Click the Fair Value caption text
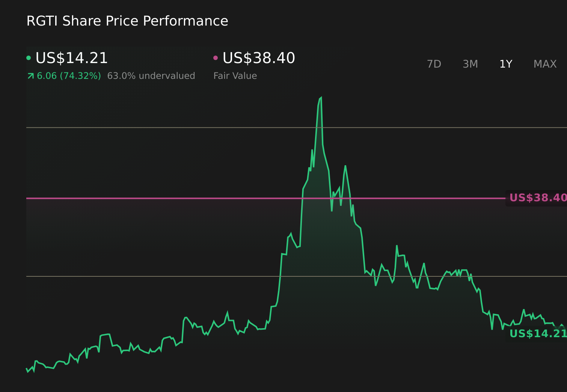 [x=235, y=75]
